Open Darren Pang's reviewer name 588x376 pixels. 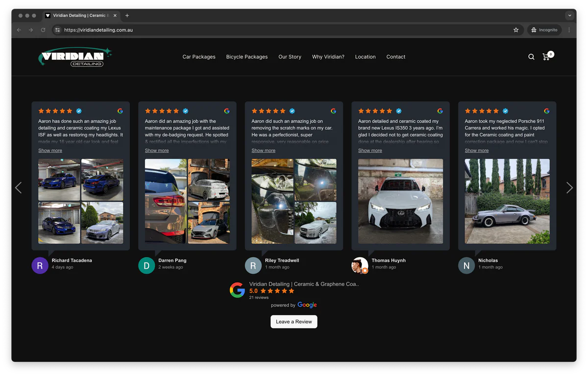pos(172,260)
